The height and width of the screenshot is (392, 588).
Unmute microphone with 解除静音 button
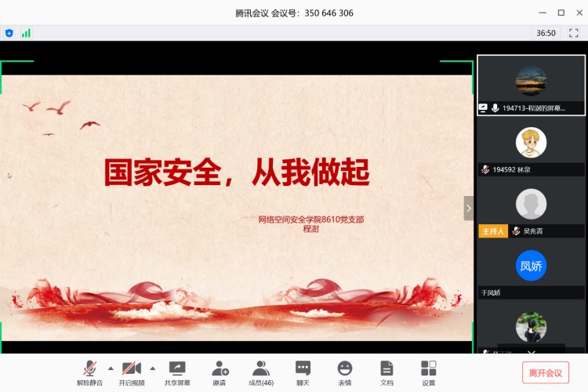(x=89, y=373)
